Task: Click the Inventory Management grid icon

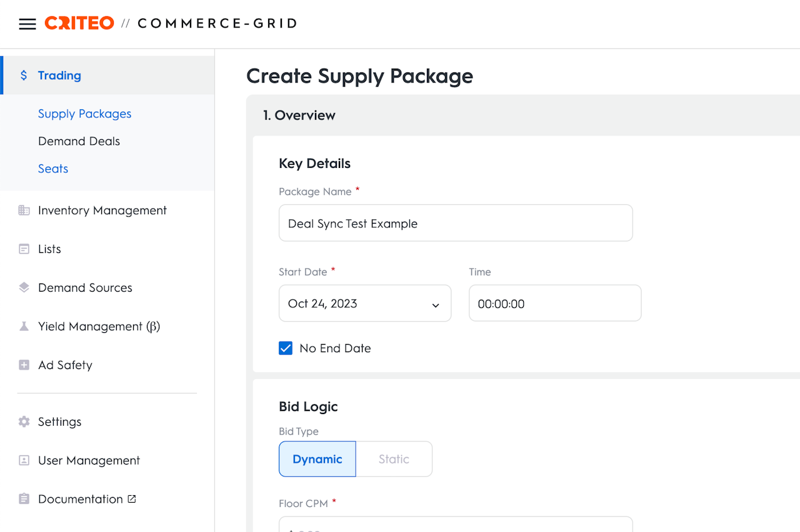Action: [24, 210]
